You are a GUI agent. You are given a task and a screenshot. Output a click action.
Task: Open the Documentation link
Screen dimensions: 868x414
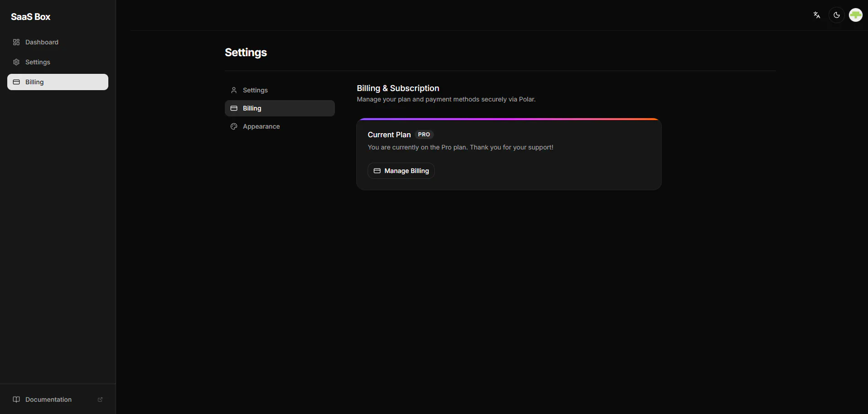click(58, 400)
